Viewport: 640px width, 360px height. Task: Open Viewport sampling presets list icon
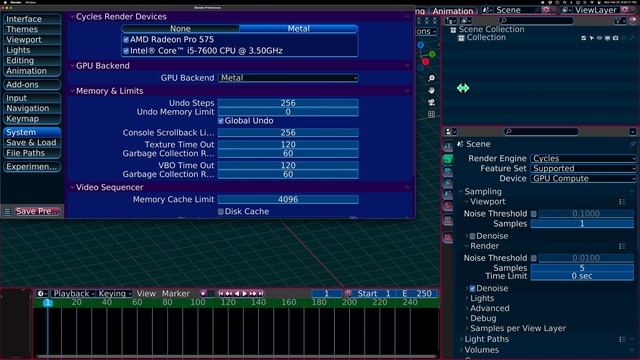[x=622, y=202]
